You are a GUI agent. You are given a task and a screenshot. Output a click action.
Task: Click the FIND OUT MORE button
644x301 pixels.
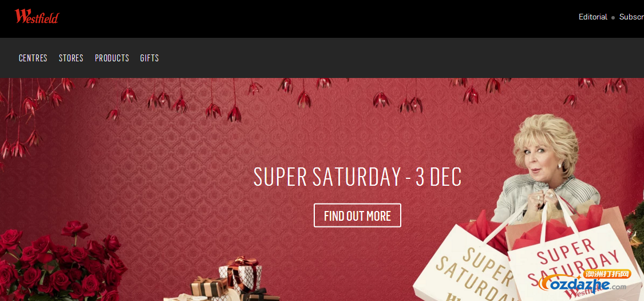click(x=357, y=216)
